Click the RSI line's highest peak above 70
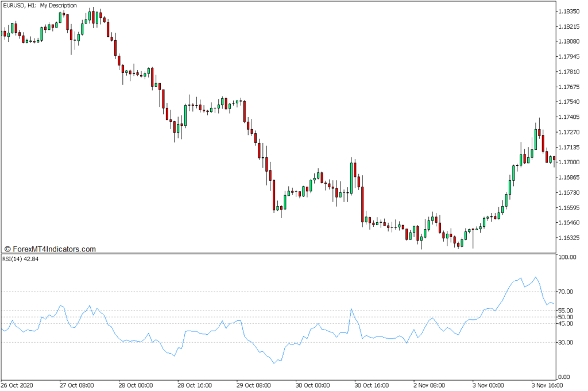The height and width of the screenshot is (391, 588). pyautogui.click(x=536, y=277)
